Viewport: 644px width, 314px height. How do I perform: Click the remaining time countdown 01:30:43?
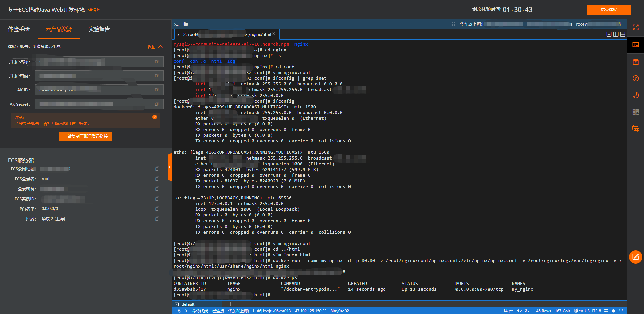coord(518,10)
